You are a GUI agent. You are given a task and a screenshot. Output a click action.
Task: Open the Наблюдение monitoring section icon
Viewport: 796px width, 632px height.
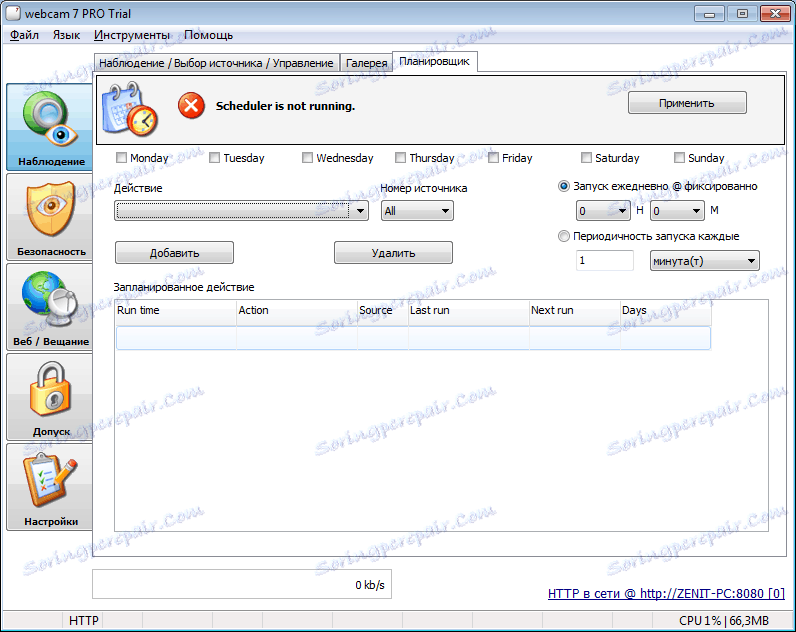(50, 127)
